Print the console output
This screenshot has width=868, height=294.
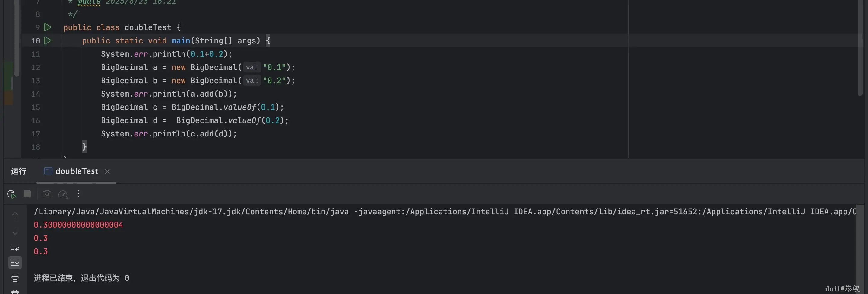click(x=15, y=279)
